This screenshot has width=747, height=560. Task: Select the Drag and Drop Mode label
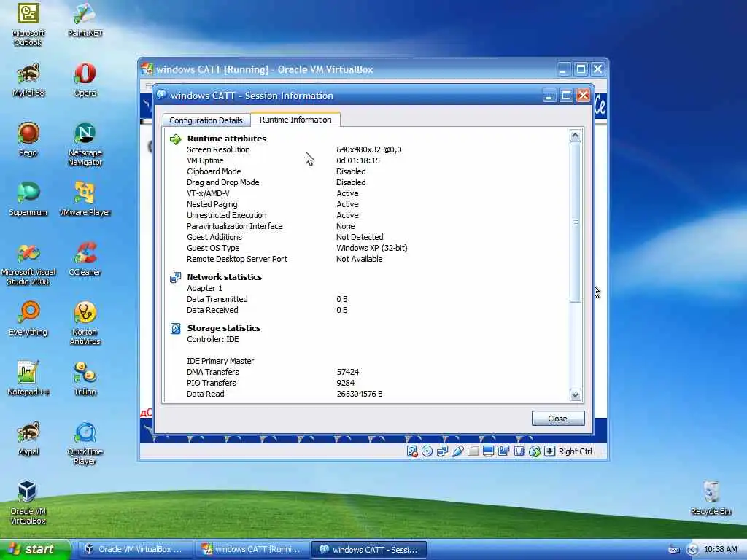[223, 182]
